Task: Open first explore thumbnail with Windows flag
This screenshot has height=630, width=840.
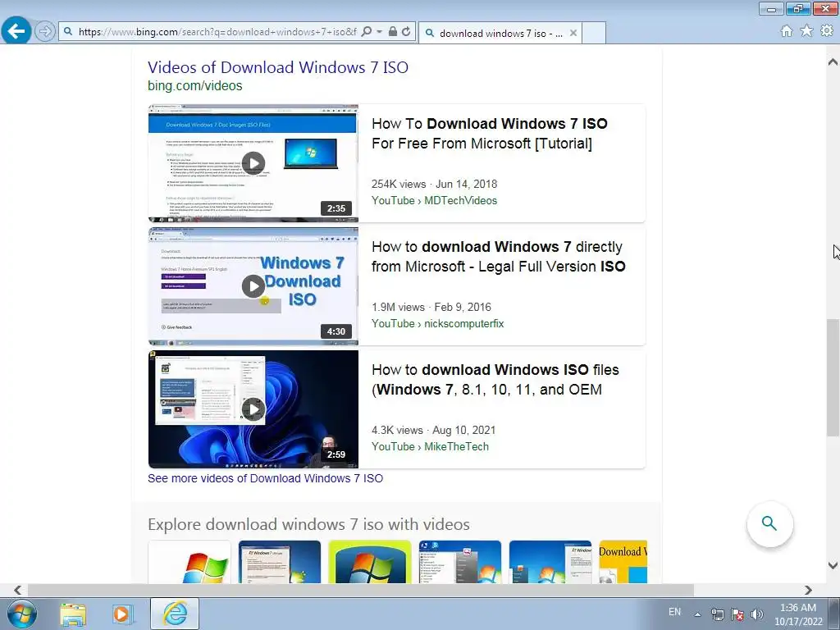Action: [x=189, y=561]
